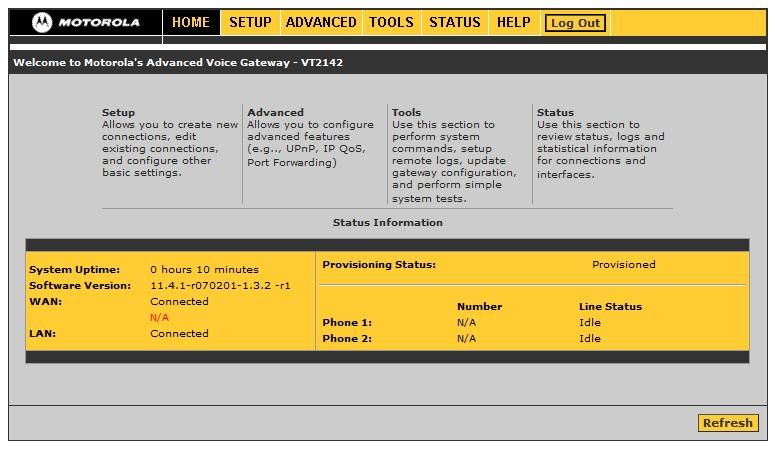Open the ADVANCED tab

321,23
